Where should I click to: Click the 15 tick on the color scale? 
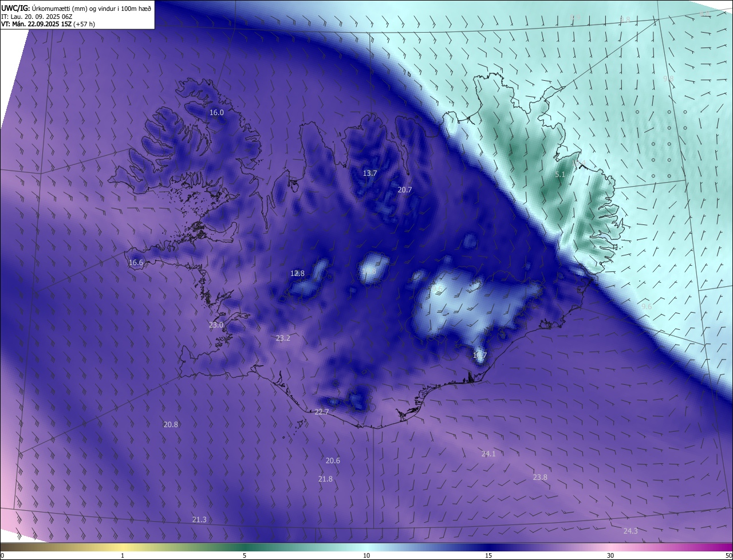click(x=488, y=556)
